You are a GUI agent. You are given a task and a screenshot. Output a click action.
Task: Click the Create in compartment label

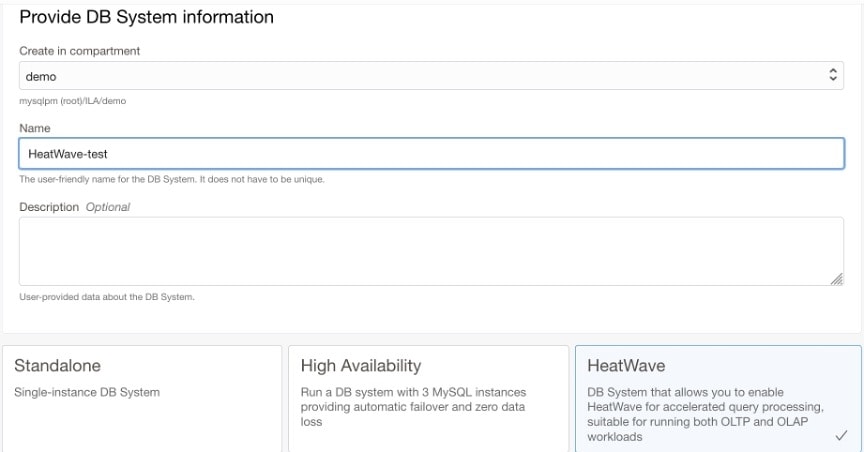[x=79, y=51]
